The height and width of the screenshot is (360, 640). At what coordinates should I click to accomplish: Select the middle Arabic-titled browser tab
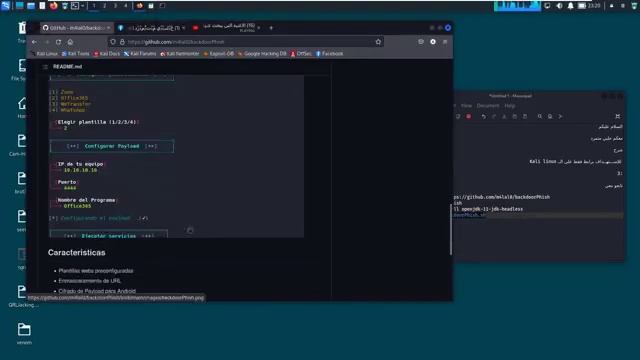point(152,28)
